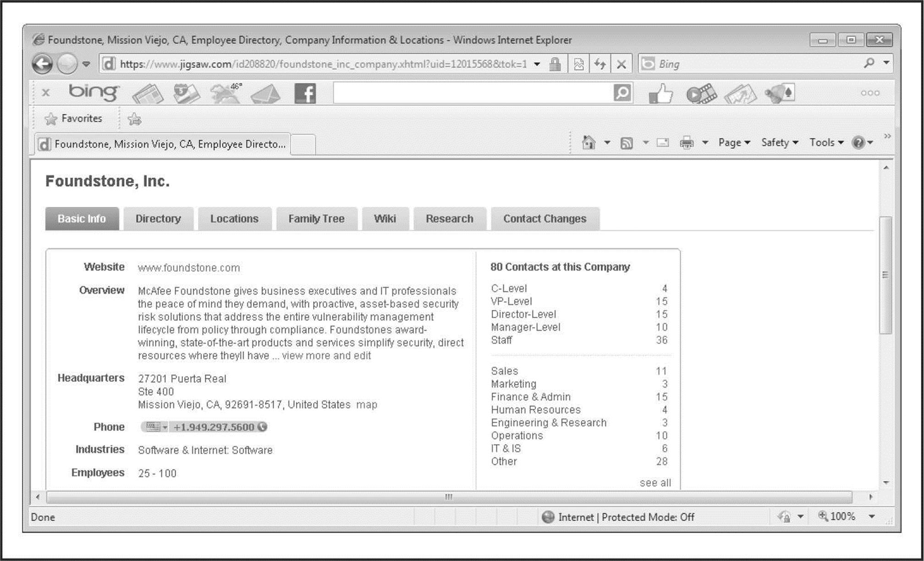Click the status bar zoom magnifier
This screenshot has height=561, width=924.
tap(823, 516)
